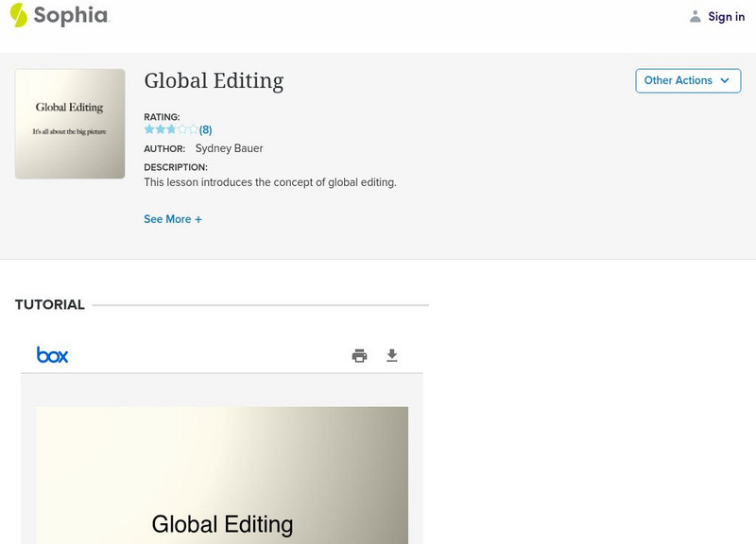Click the lesson description text
Image resolution: width=756 pixels, height=544 pixels.
tap(270, 182)
